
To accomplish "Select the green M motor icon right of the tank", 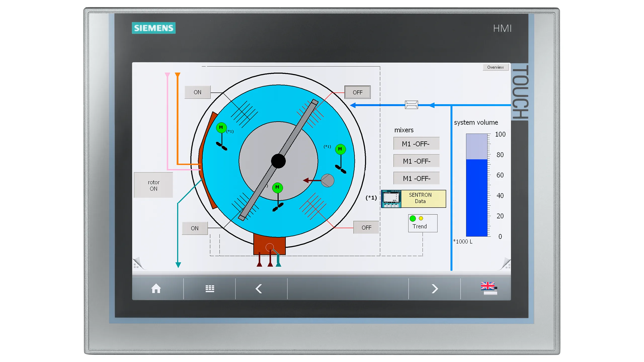I will click(340, 149).
